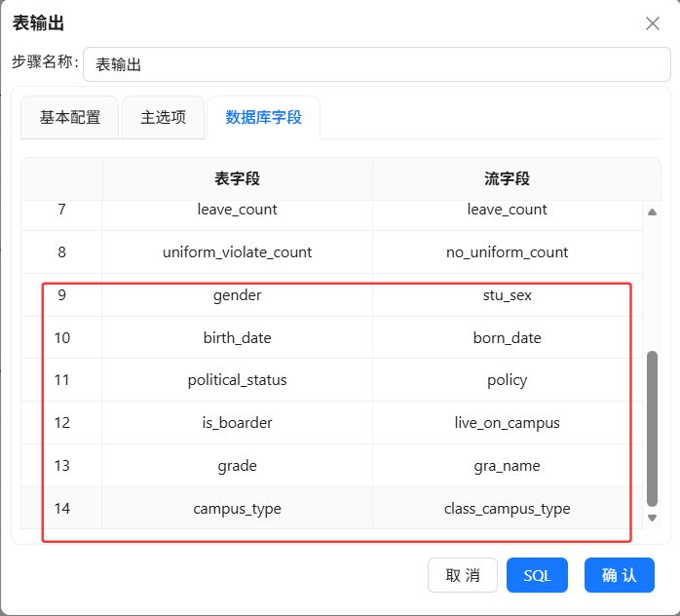The width and height of the screenshot is (680, 616).
Task: Focus the 步骤名称 input field
Action: (377, 64)
